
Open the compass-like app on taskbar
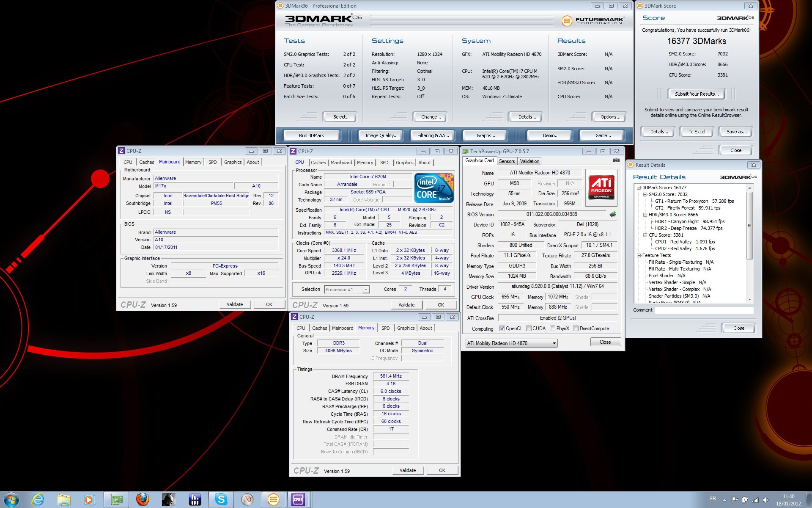click(x=247, y=500)
